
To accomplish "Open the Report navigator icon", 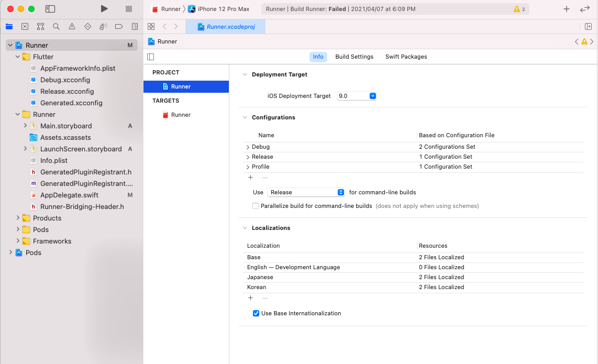I will [135, 26].
